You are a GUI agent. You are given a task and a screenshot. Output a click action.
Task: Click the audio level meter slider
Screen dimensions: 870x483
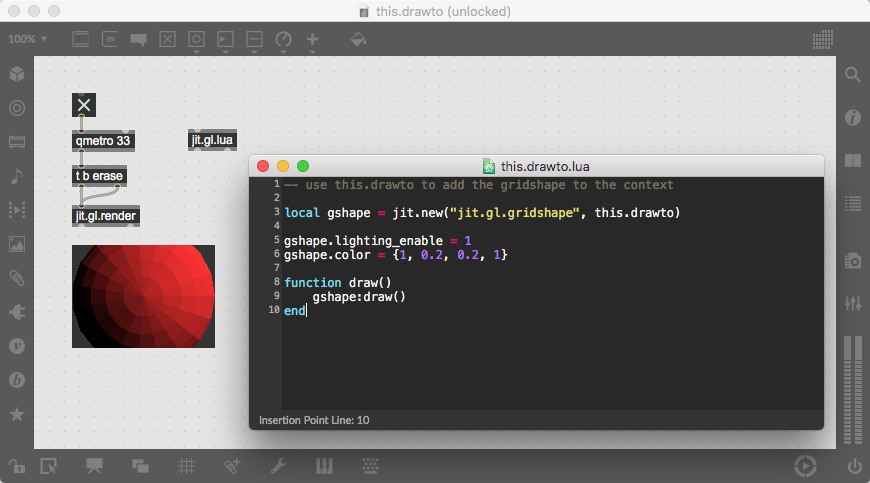click(853, 390)
